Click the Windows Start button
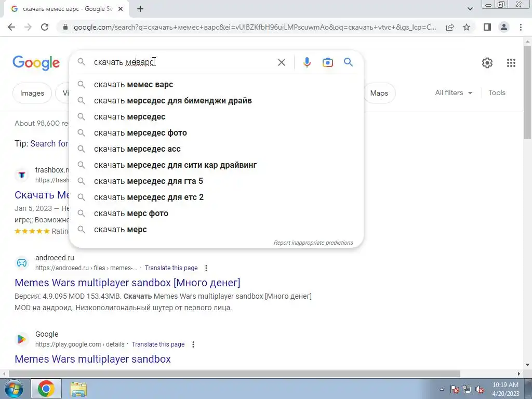Screen dimensions: 532x399 [x=14, y=389]
